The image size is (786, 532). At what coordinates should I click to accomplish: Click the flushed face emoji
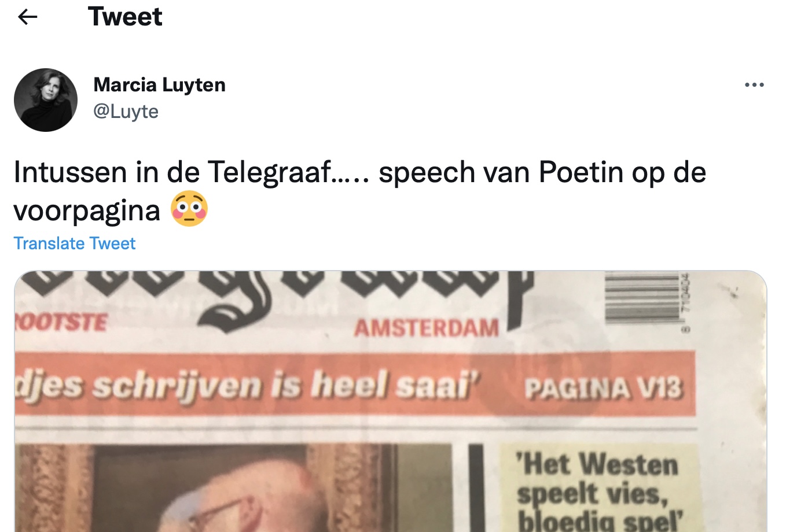click(x=189, y=209)
